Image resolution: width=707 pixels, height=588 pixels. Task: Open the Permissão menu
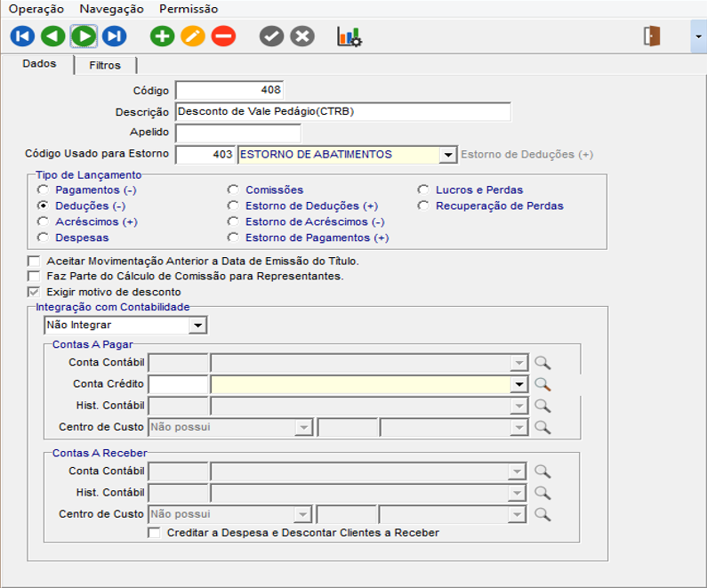pos(189,9)
